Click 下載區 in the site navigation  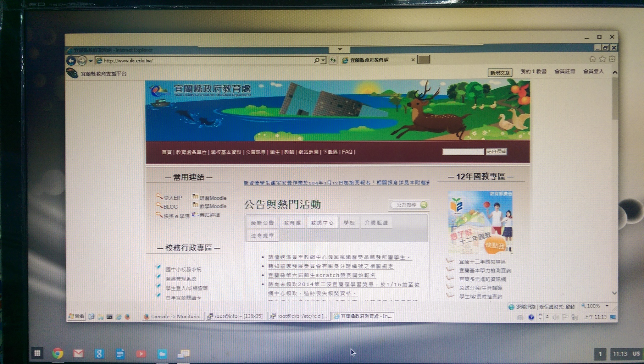point(330,152)
